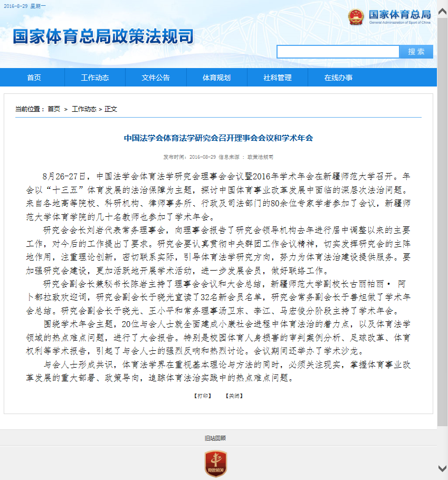Click the 【关闭】 close link
This screenshot has height=480, width=448.
click(234, 396)
